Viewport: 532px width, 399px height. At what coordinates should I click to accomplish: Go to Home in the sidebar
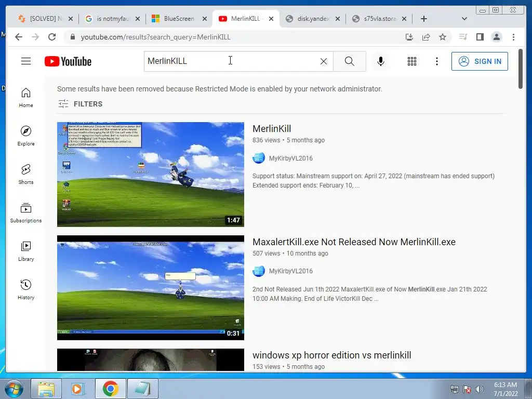click(x=26, y=98)
